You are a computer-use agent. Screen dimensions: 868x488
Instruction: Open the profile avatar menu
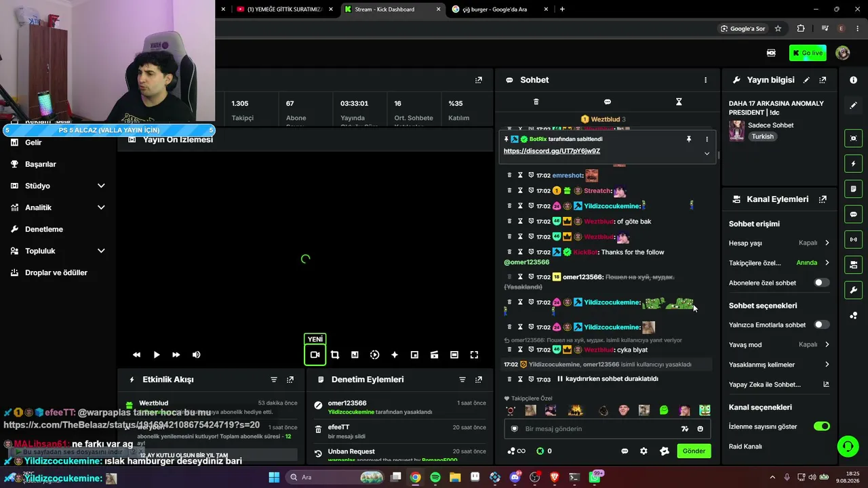[843, 53]
